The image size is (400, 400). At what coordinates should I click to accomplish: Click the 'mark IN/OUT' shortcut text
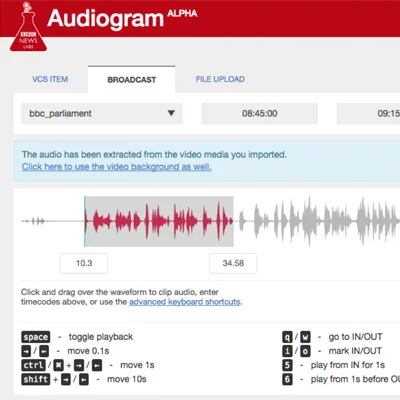coord(355,351)
